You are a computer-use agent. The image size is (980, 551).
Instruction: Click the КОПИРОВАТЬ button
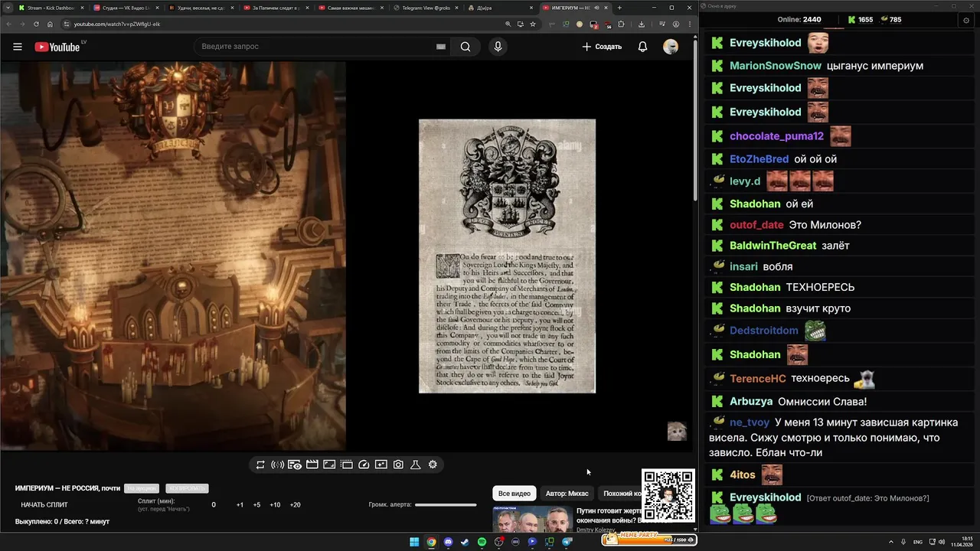coord(187,488)
